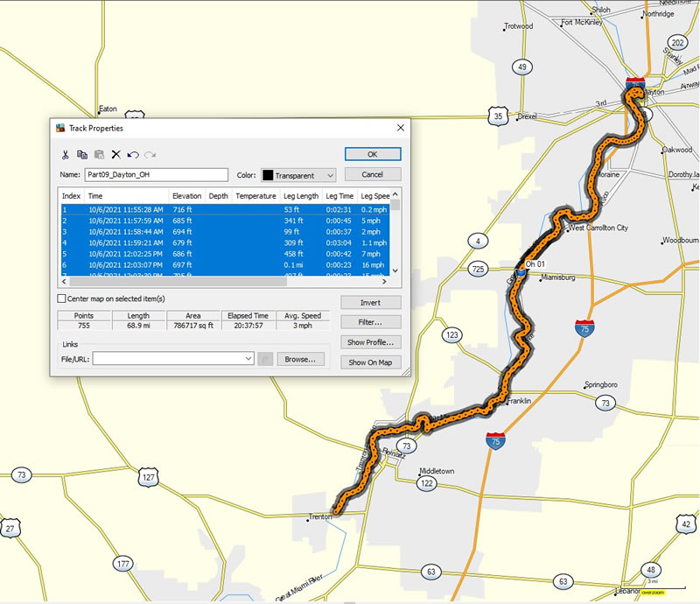The image size is (700, 604).
Task: Sort by the Elevation column header
Action: (x=186, y=196)
